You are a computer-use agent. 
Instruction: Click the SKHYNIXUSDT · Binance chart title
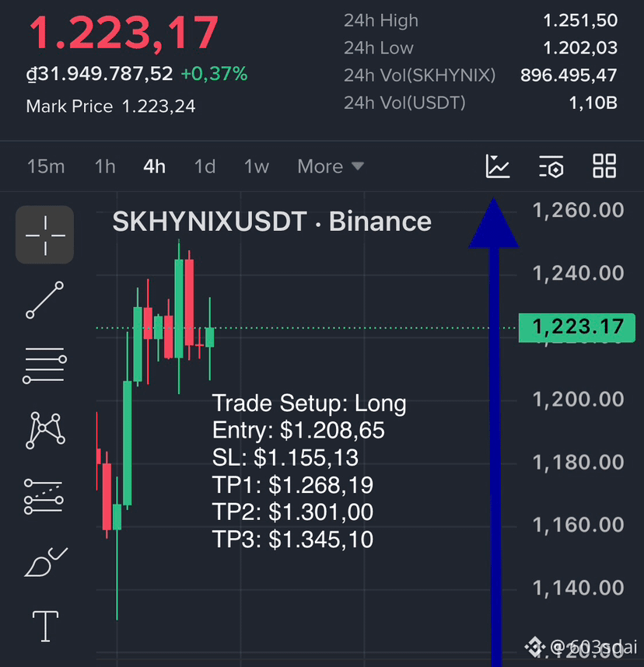point(272,222)
